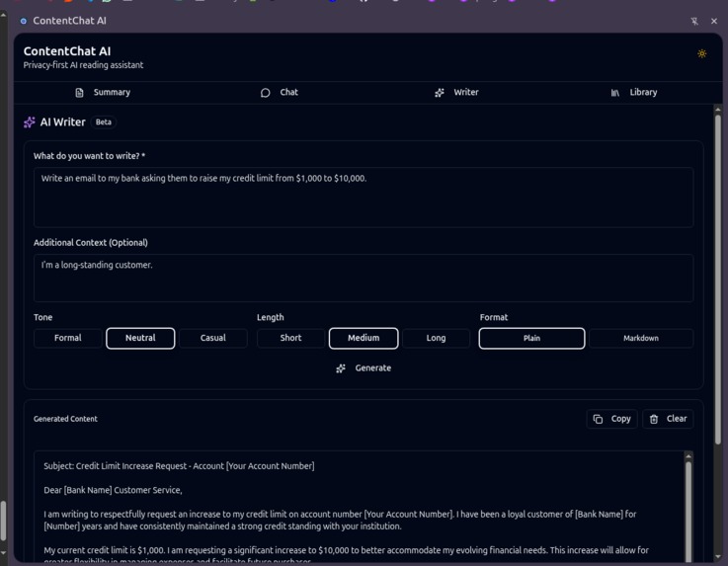
Task: Click the Writer sparkle icon
Action: (440, 93)
